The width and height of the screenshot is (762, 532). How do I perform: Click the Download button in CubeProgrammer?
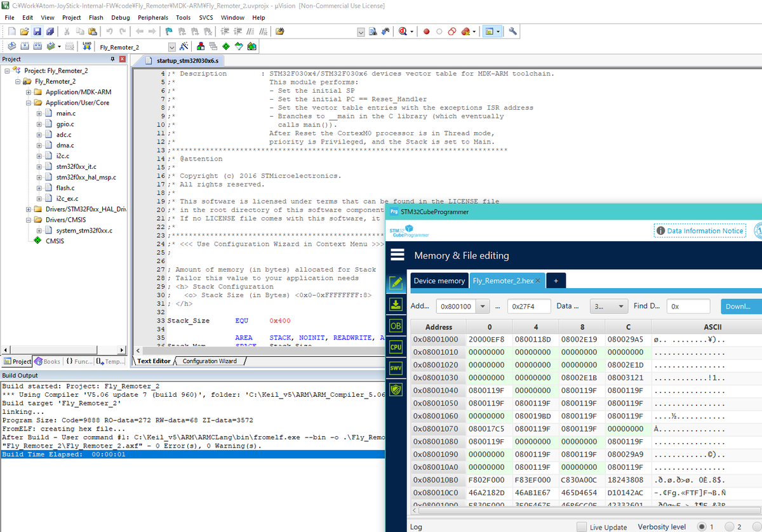pos(742,306)
